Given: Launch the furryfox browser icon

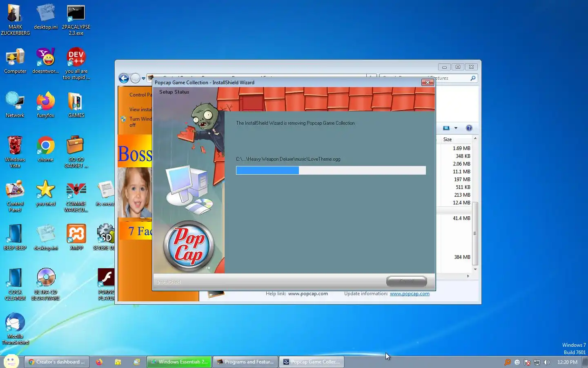Looking at the screenshot, I should (46, 105).
